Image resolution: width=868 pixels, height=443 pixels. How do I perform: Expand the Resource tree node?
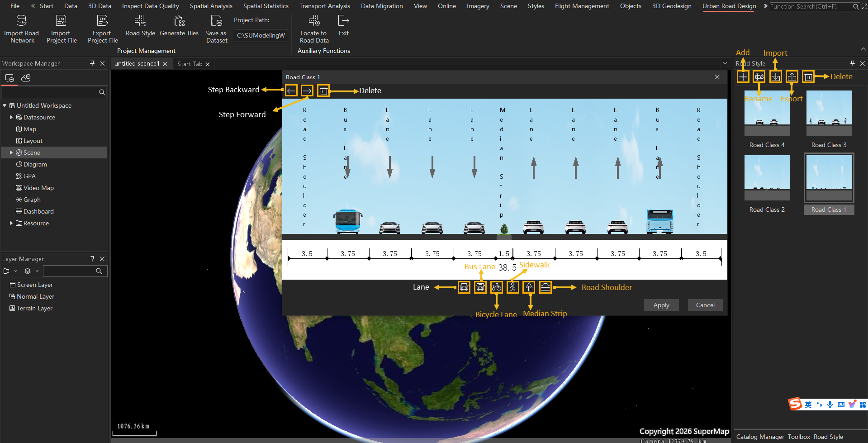pos(11,223)
